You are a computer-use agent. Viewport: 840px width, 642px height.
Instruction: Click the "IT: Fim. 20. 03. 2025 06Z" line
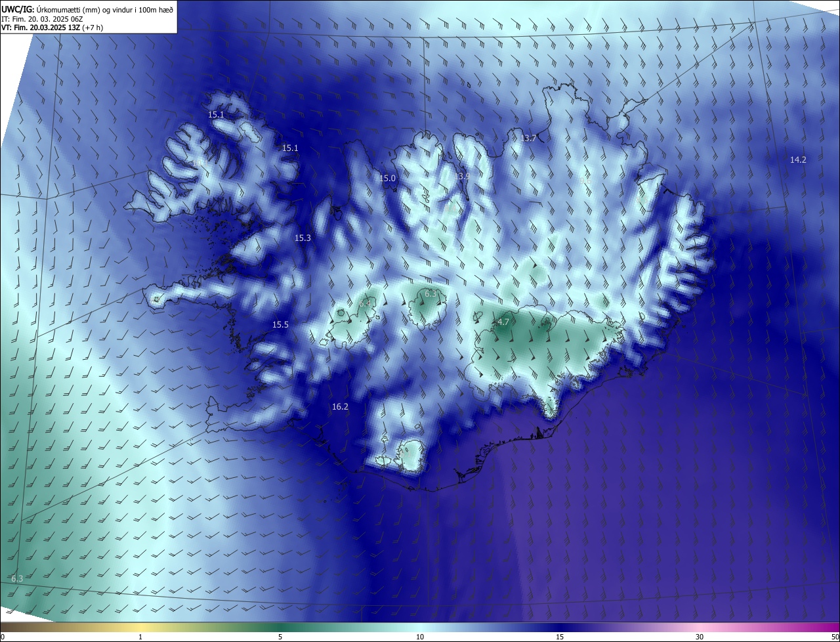(41, 18)
